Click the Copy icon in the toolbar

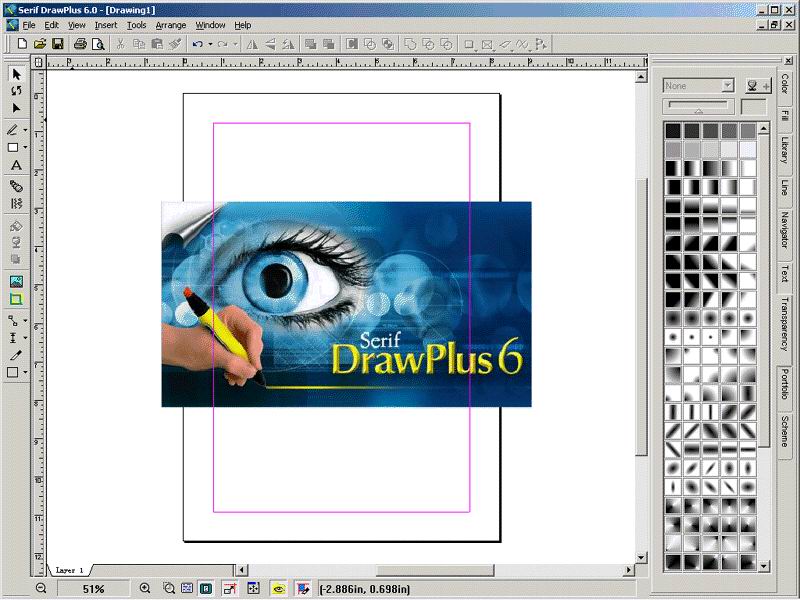coord(139,44)
